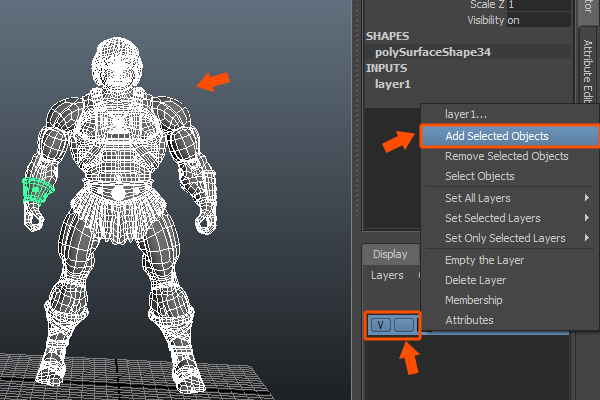Image resolution: width=600 pixels, height=400 pixels.
Task: Choose Empty the Layer
Action: pyautogui.click(x=484, y=260)
